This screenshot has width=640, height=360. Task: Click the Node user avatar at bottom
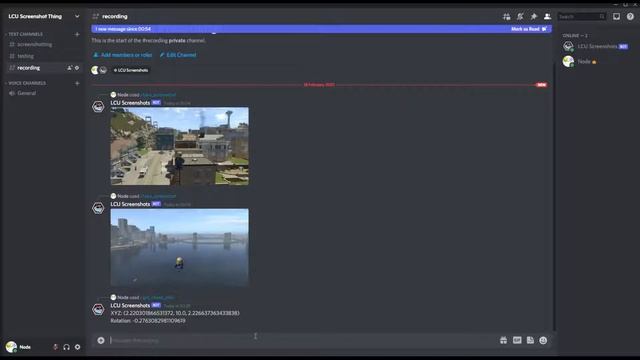point(11,347)
